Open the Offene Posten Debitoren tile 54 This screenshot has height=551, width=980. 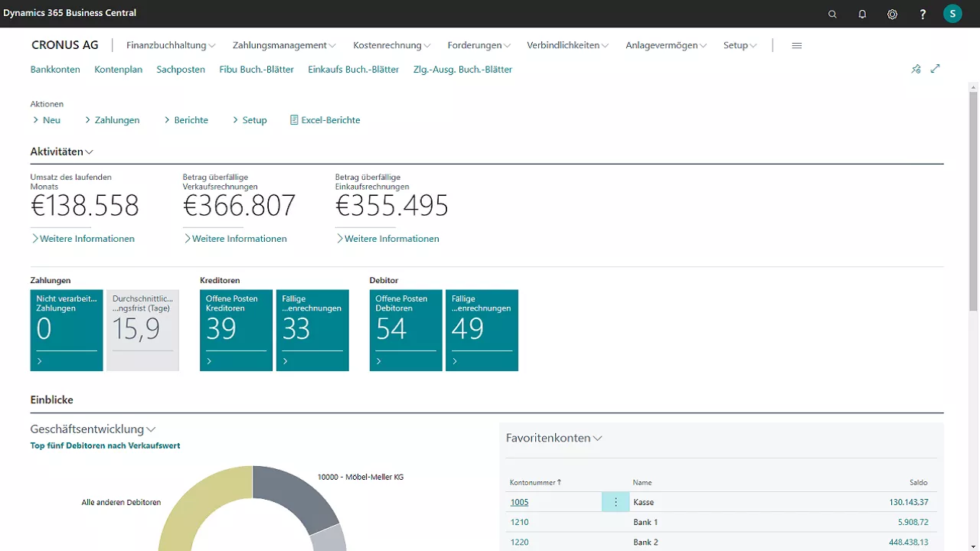(406, 330)
